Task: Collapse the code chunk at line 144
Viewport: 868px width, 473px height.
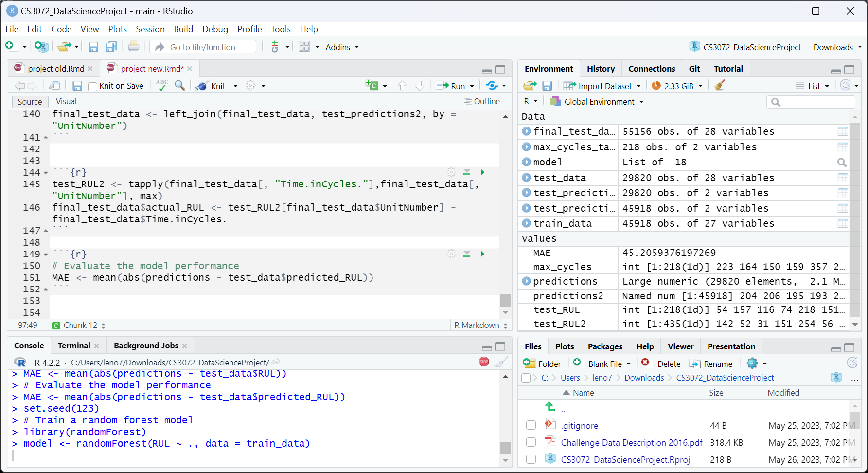Action: [46, 173]
